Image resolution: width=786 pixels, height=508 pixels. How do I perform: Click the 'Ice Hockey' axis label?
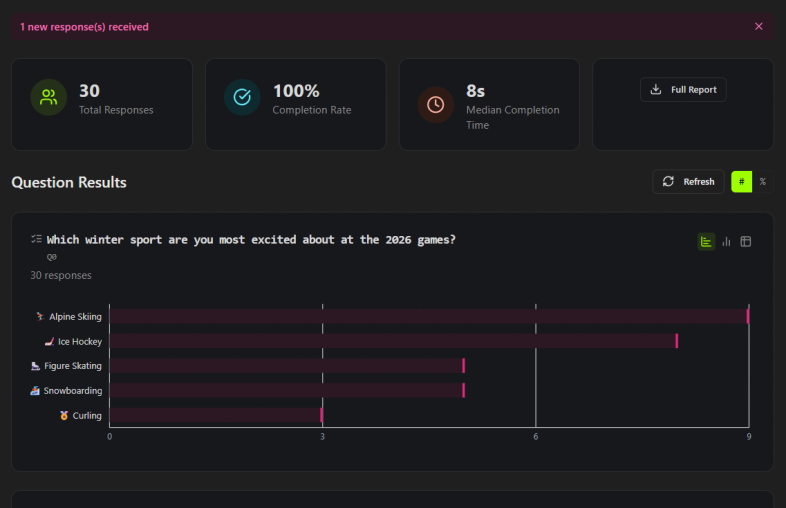[x=80, y=342]
